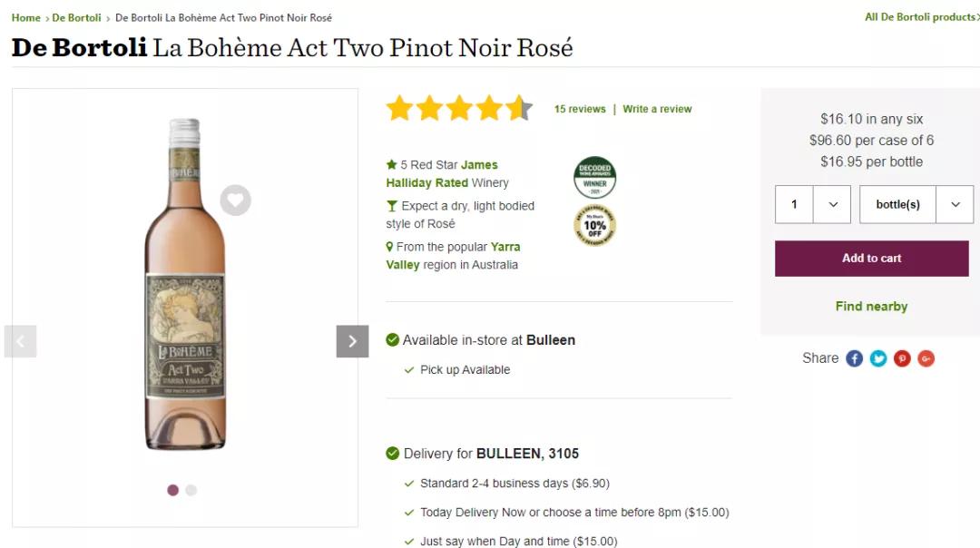Open the Decoded Wine Awards Winner badge
This screenshot has height=548, width=980.
coord(594,178)
